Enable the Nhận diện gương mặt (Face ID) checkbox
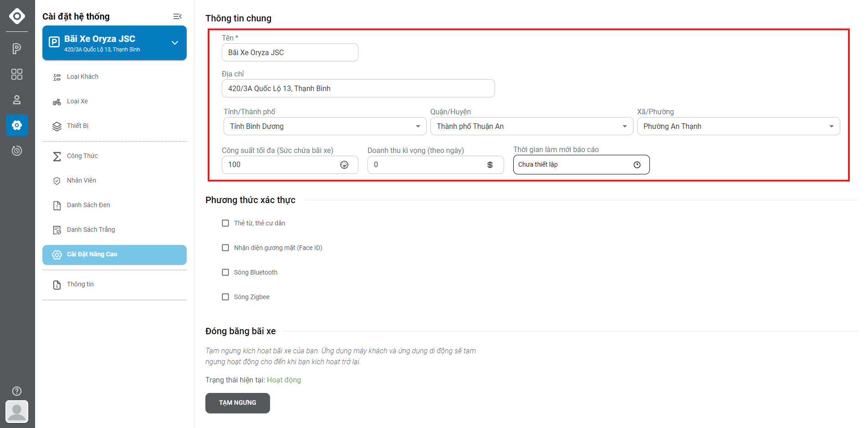The height and width of the screenshot is (428, 868). coord(225,248)
